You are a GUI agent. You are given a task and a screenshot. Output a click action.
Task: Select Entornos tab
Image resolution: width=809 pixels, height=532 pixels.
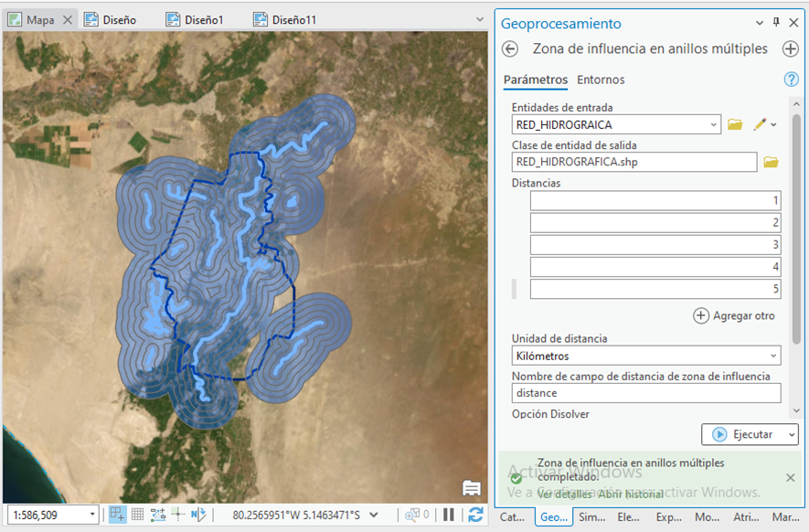601,80
